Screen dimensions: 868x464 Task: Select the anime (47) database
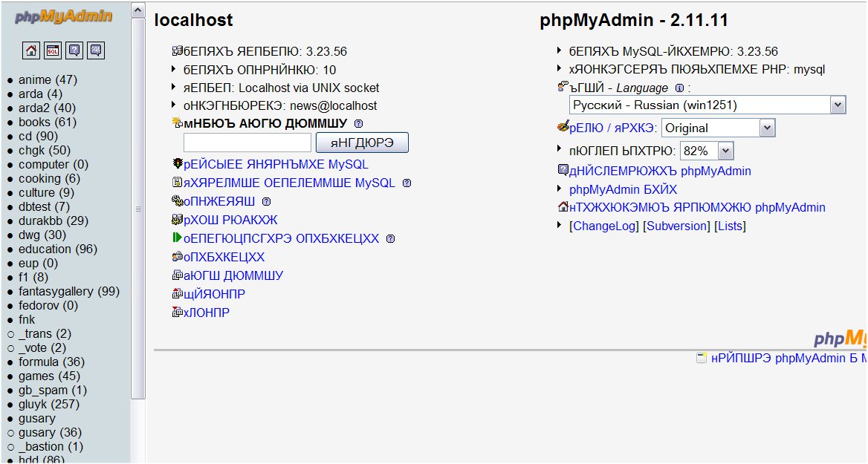coord(48,80)
